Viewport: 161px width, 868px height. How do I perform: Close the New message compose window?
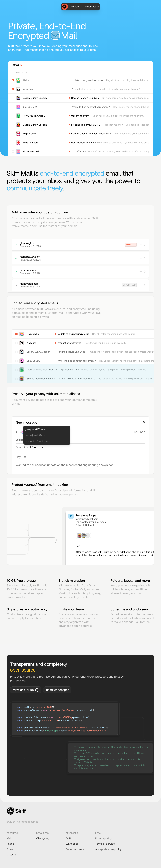coord(144,422)
